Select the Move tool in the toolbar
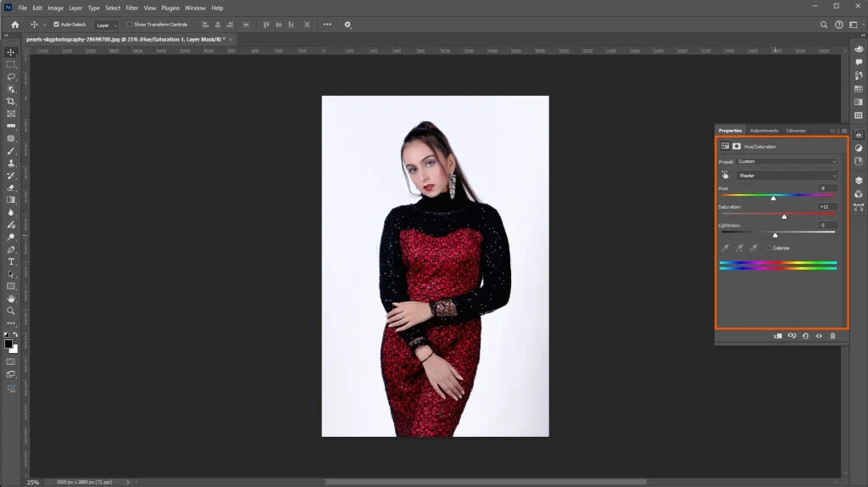Image resolution: width=868 pixels, height=487 pixels. pos(11,52)
